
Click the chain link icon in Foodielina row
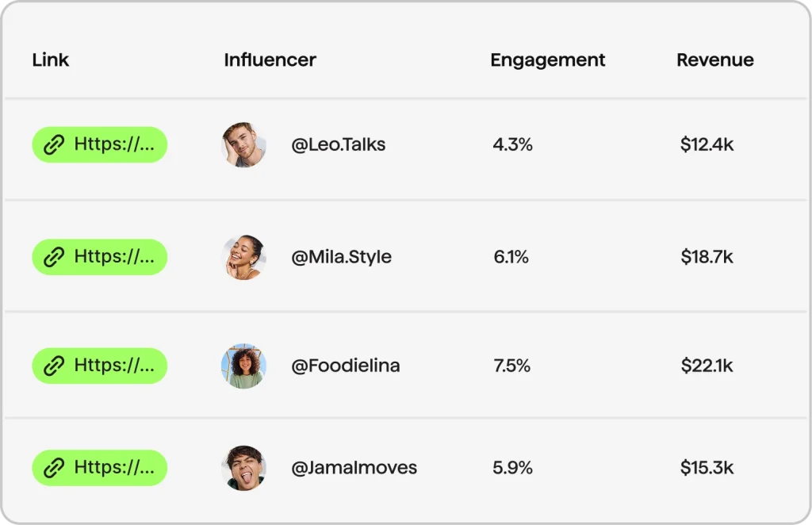[x=54, y=366]
